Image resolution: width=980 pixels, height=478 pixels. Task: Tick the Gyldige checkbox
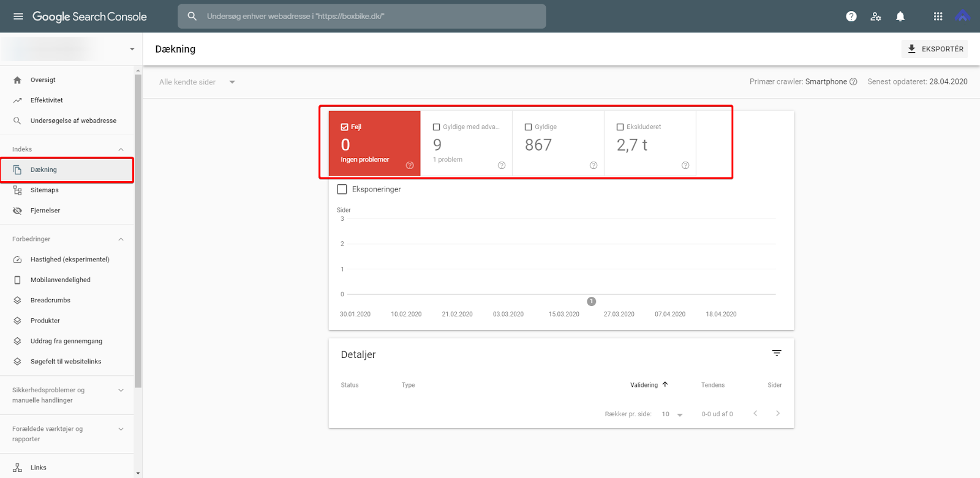point(528,127)
